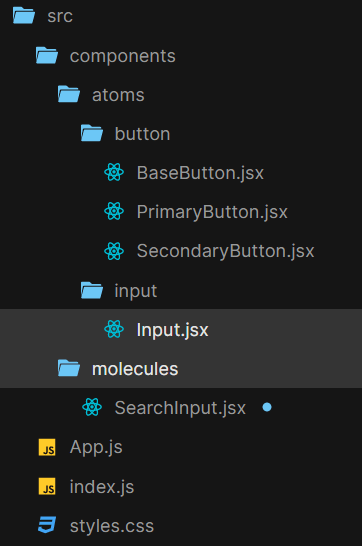Click the React icon beside BaseButton.jsx
Image resolution: width=362 pixels, height=546 pixels.
tap(114, 172)
